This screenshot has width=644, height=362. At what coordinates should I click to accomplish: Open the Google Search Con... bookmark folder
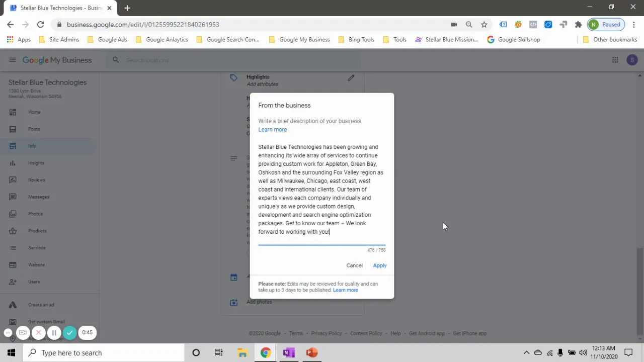pyautogui.click(x=227, y=39)
